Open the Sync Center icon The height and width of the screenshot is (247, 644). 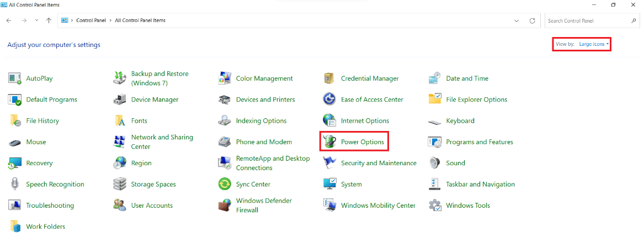point(225,184)
